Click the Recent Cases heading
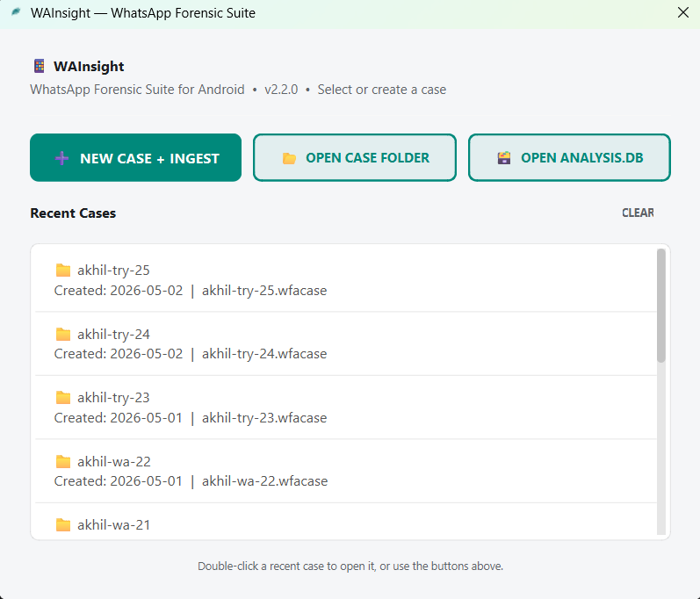700x599 pixels. click(x=73, y=213)
